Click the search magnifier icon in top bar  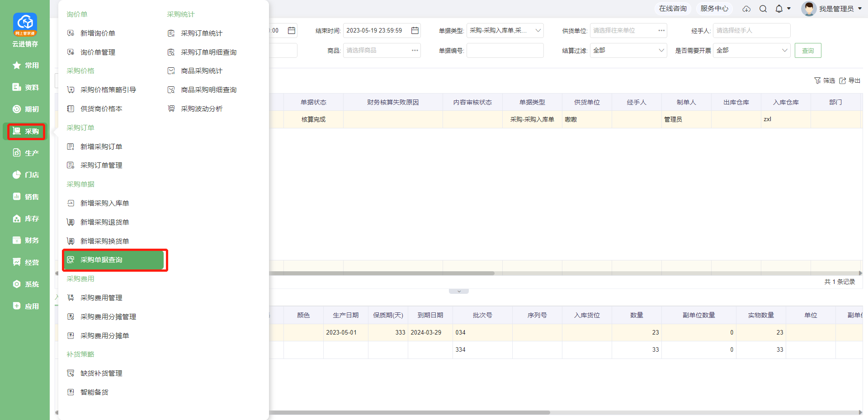(763, 9)
